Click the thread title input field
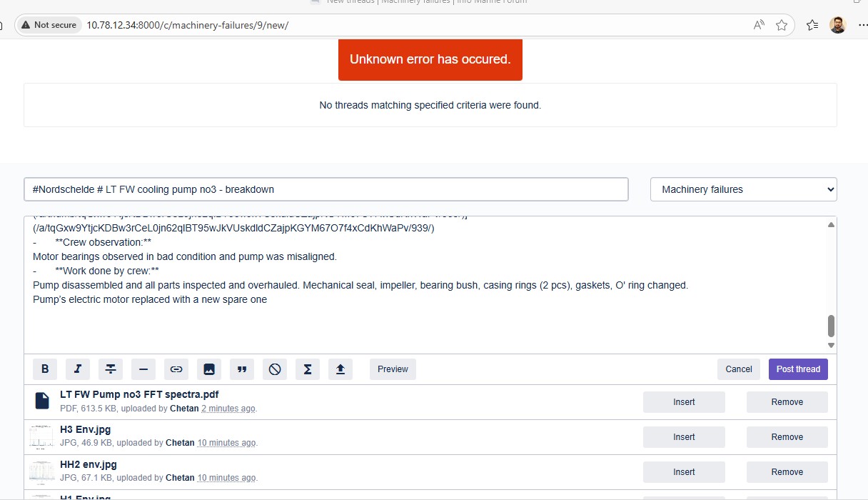This screenshot has width=868, height=500. [x=325, y=189]
